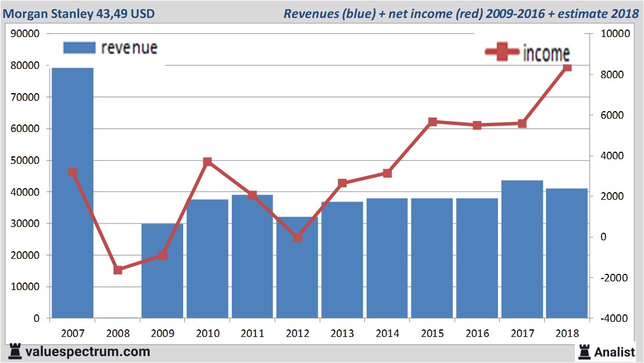The width and height of the screenshot is (644, 363).
Task: Select the 2014 revenue bar
Action: [387, 258]
